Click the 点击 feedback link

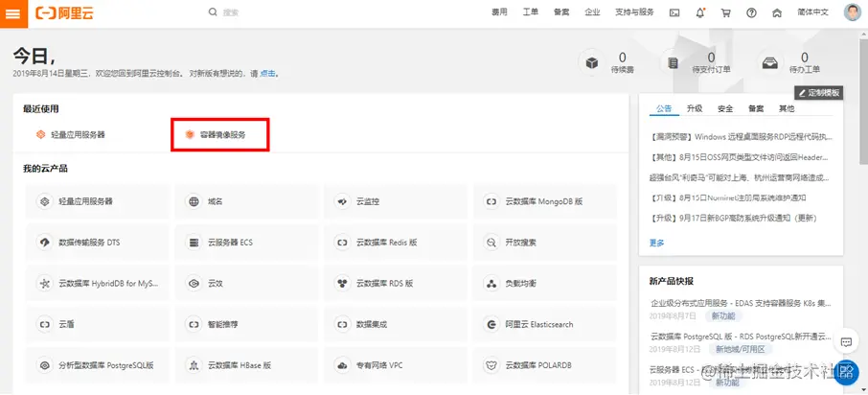pyautogui.click(x=268, y=73)
